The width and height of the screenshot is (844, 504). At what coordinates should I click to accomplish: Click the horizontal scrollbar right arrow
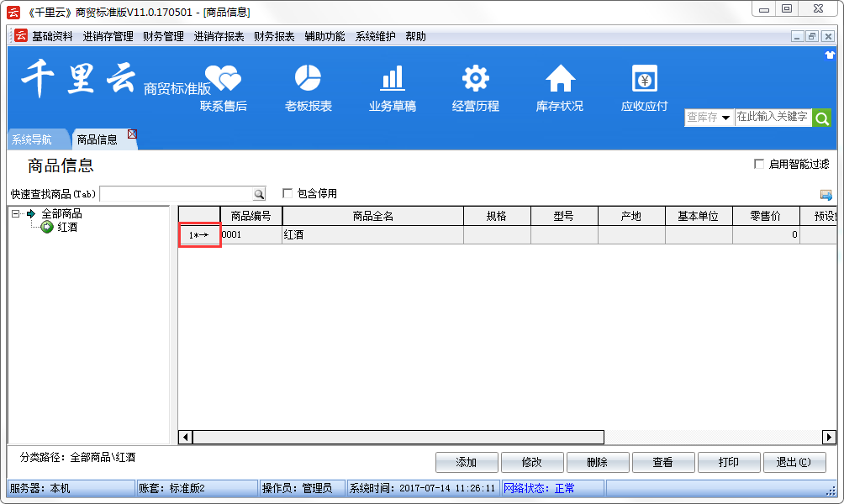(x=829, y=437)
